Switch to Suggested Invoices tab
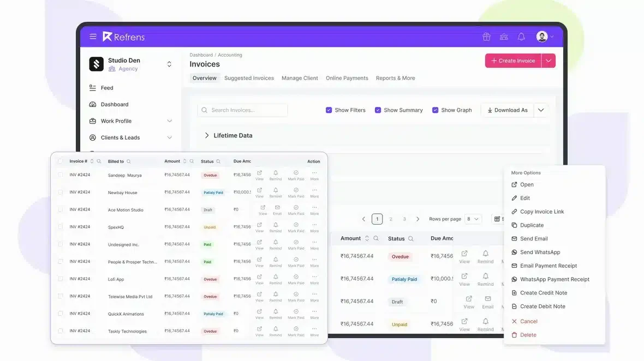Viewport: 644px width, 361px height. (249, 78)
